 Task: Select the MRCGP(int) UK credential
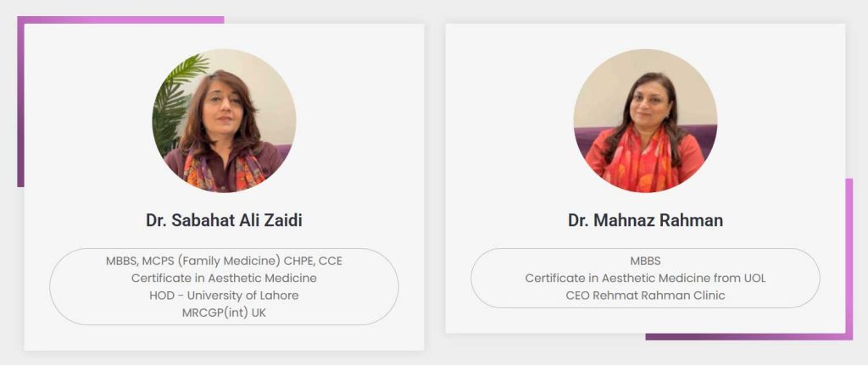pyautogui.click(x=224, y=312)
